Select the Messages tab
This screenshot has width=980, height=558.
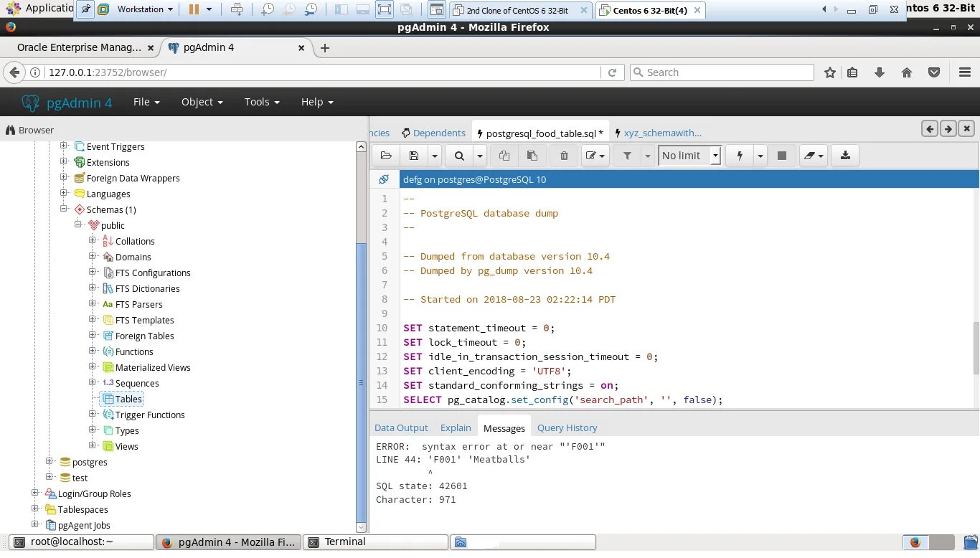point(504,427)
